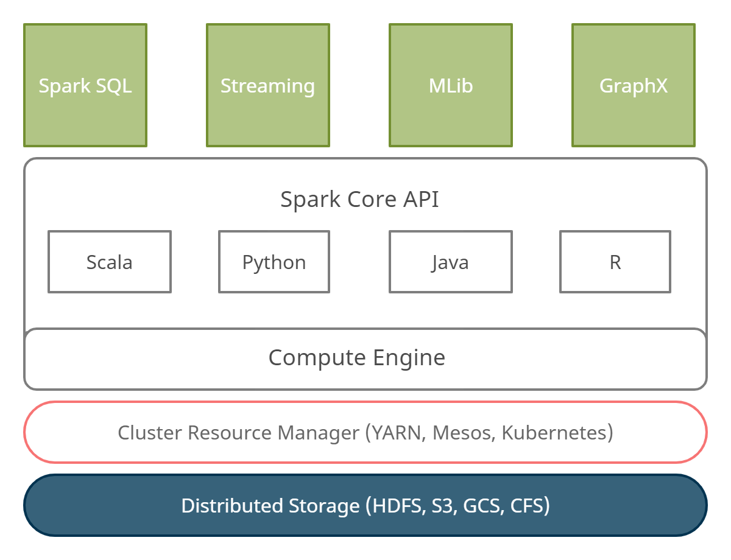Collapse the Distributed Storage bar

point(365,505)
